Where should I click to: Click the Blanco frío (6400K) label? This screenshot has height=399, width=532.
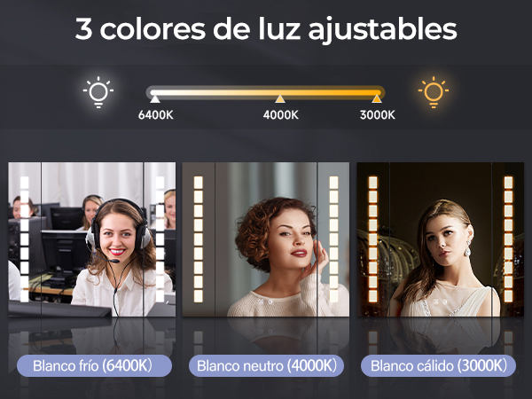[x=94, y=365]
